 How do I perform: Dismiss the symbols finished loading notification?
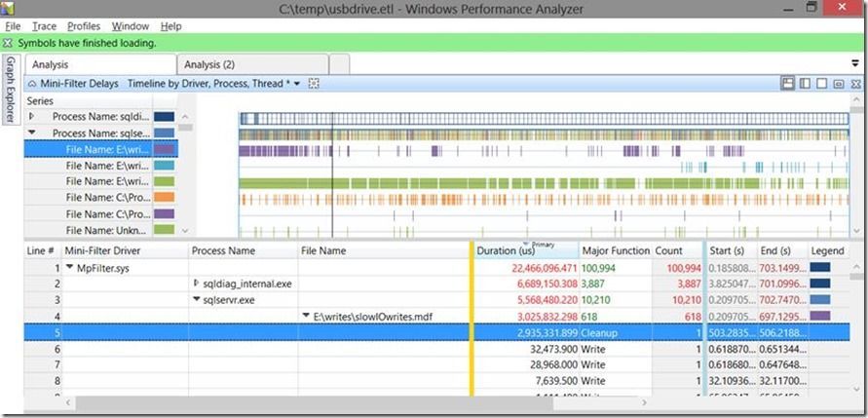tap(8, 43)
